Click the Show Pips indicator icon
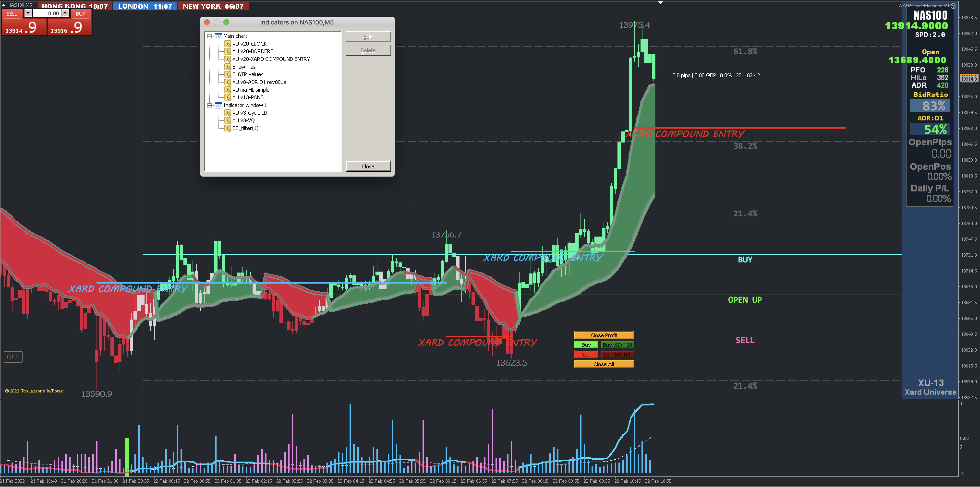This screenshot has height=487, width=980. [x=228, y=67]
